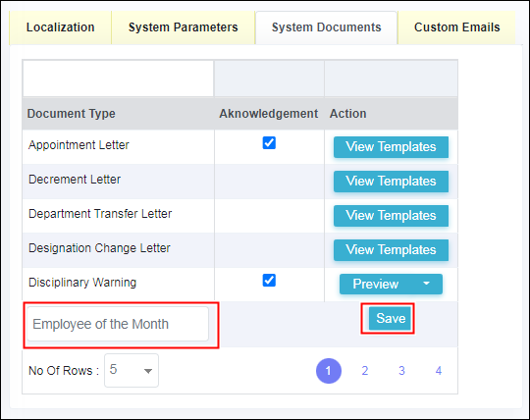
Task: View templates for Designation Change Letter
Action: (x=391, y=250)
